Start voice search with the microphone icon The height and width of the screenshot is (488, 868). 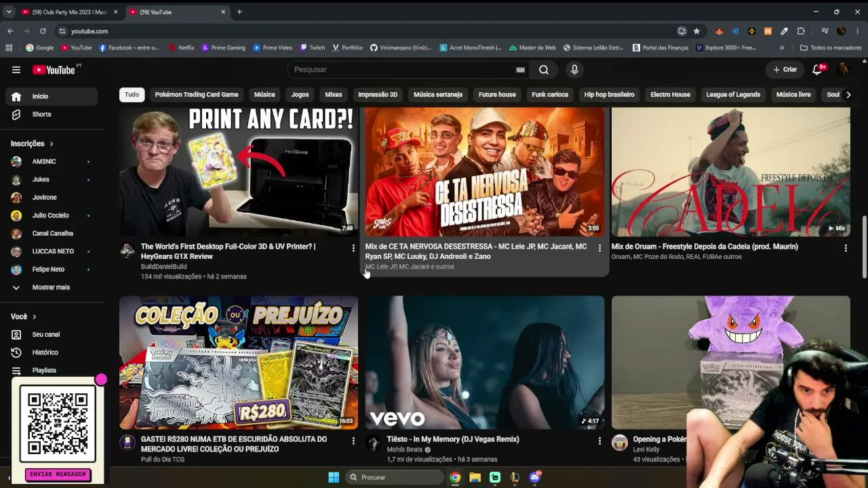coord(574,70)
